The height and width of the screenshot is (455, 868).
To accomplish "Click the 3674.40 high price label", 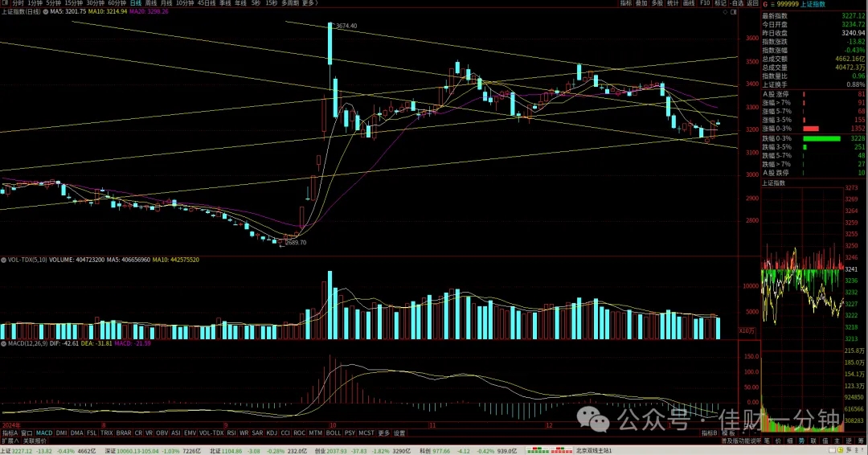I will [x=346, y=26].
